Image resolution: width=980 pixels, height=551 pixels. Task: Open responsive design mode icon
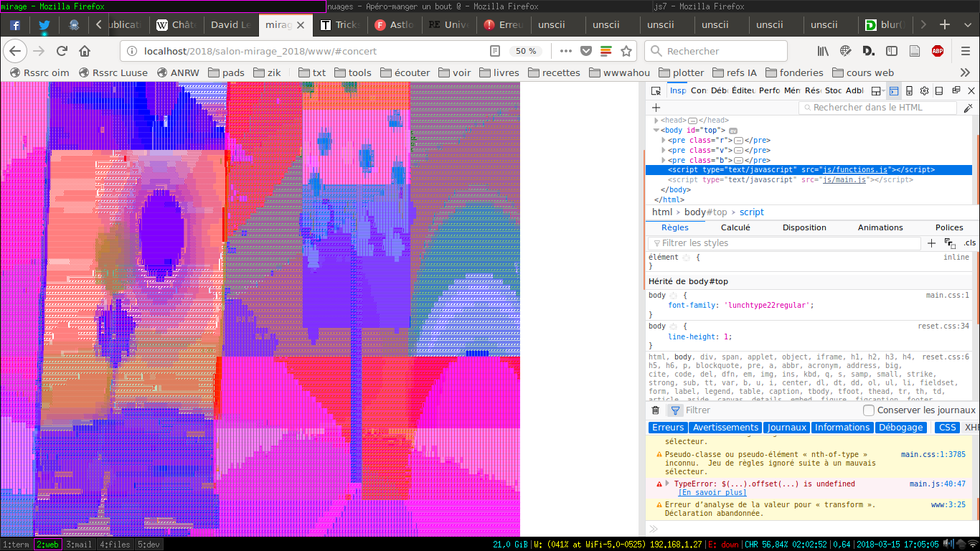909,91
